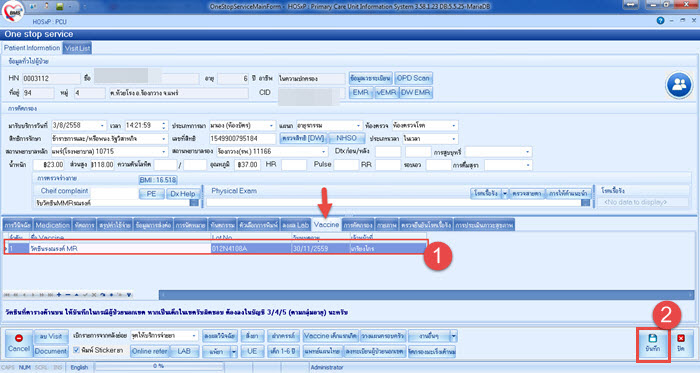Click the blue patient group icon
Viewport: 700px width, 373px height.
[679, 85]
